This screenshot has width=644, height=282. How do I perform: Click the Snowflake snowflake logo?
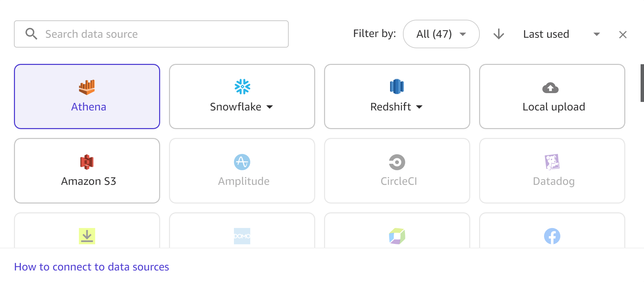(x=242, y=86)
